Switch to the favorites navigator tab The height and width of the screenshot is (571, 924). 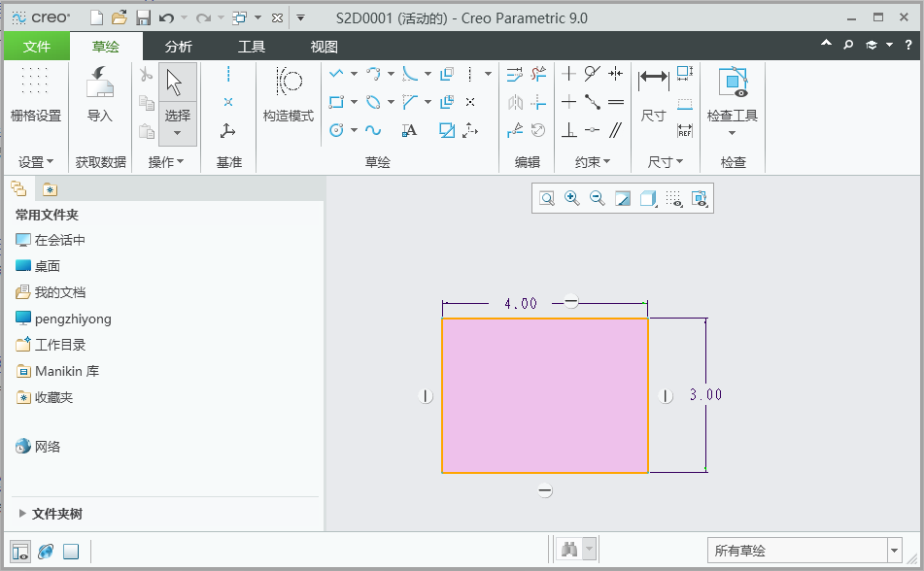point(51,189)
